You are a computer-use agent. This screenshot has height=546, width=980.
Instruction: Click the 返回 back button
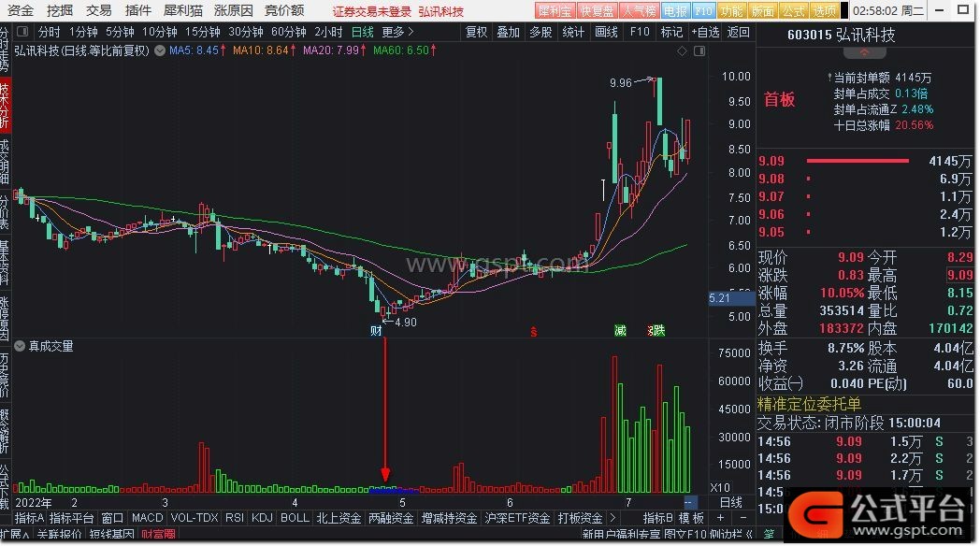[x=739, y=31]
